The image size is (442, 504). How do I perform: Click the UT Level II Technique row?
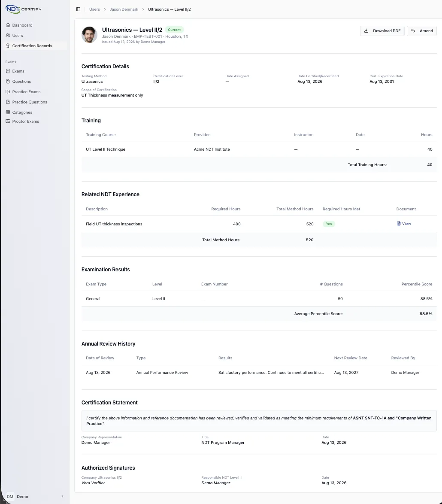[x=259, y=149]
